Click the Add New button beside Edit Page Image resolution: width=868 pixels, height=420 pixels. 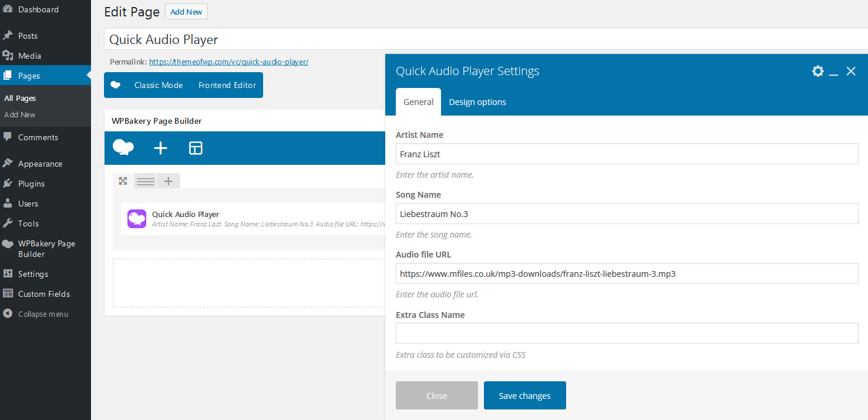coord(186,12)
